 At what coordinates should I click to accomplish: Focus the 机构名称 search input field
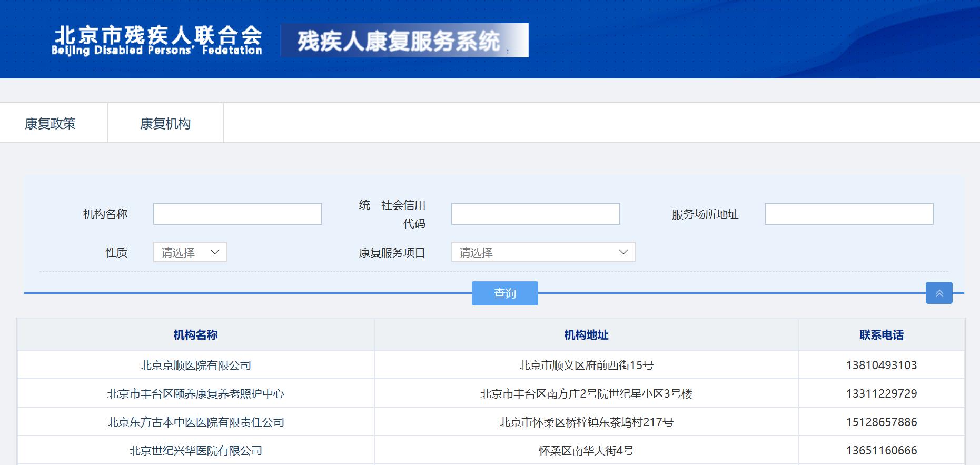pos(237,214)
